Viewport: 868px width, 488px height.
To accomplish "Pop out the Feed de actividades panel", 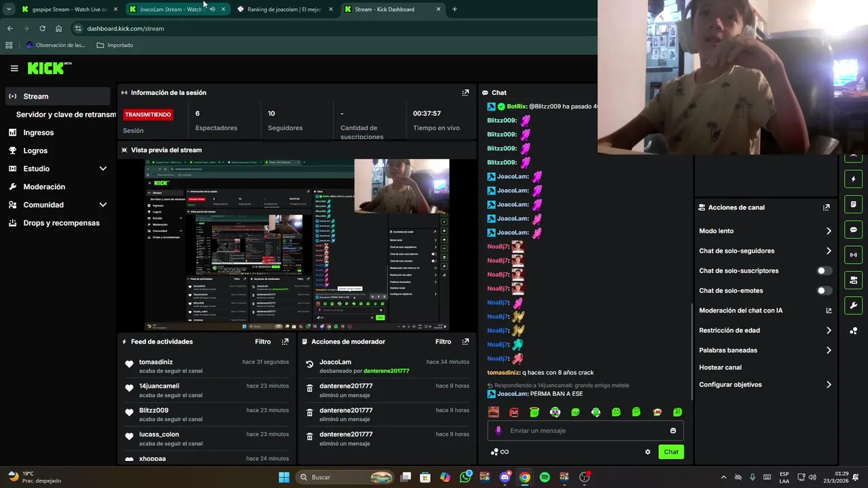I will click(285, 342).
